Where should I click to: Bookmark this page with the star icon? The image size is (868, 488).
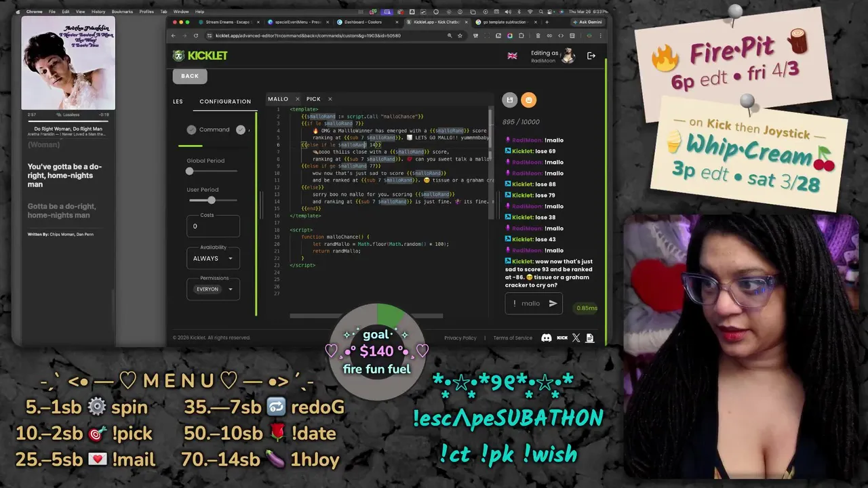coord(460,35)
